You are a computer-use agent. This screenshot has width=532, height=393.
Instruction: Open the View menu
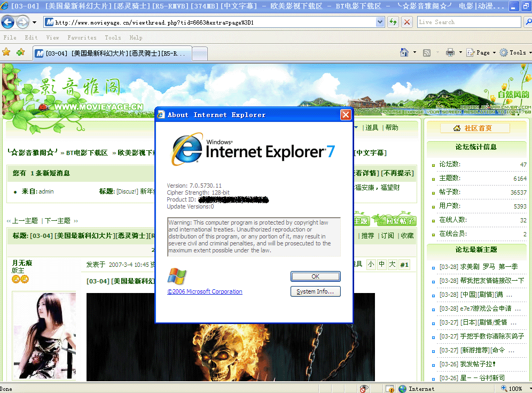[52, 38]
